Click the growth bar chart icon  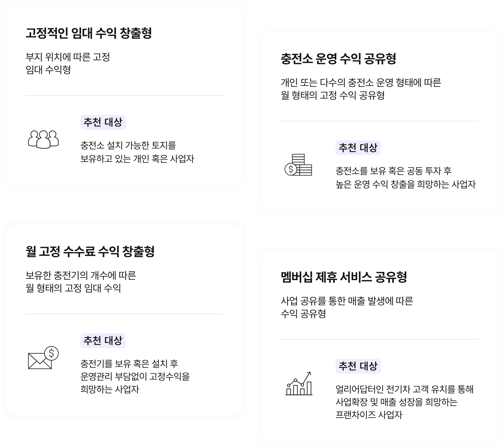click(299, 383)
